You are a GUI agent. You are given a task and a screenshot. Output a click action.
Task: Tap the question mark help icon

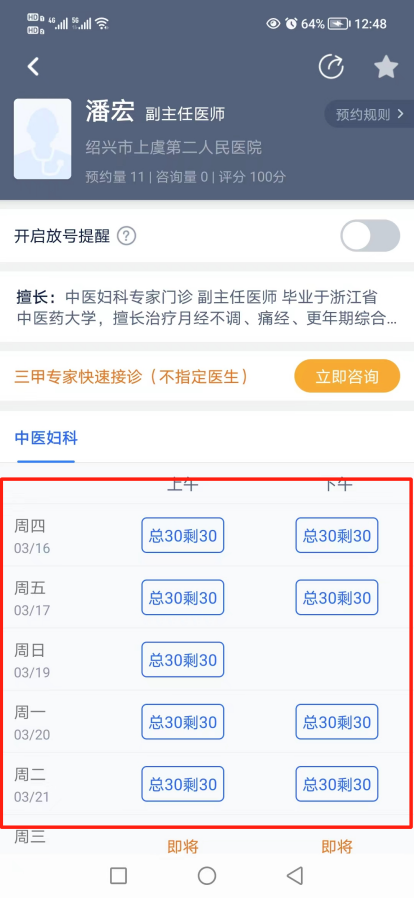tap(127, 236)
